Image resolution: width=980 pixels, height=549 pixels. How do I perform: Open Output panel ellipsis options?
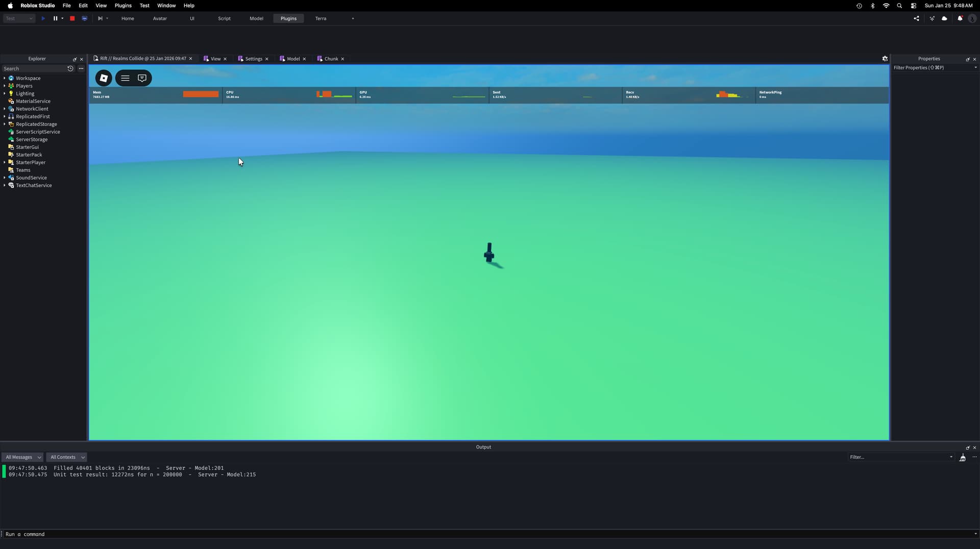pos(974,457)
